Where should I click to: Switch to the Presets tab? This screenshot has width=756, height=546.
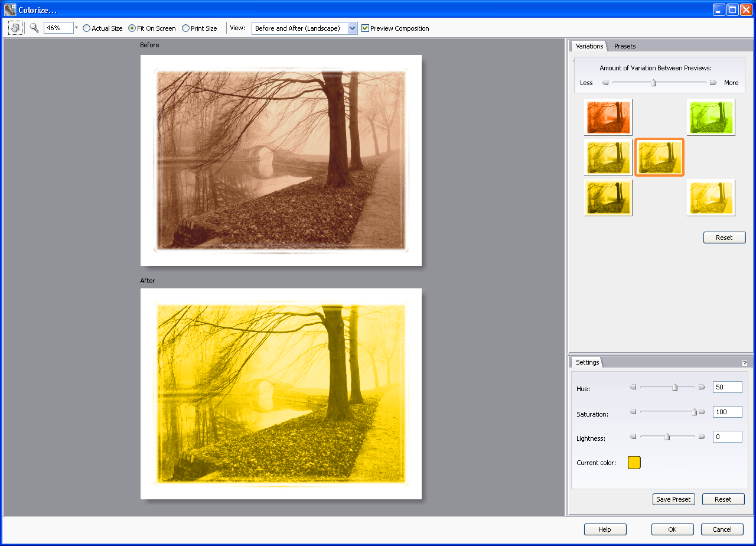[x=624, y=46]
